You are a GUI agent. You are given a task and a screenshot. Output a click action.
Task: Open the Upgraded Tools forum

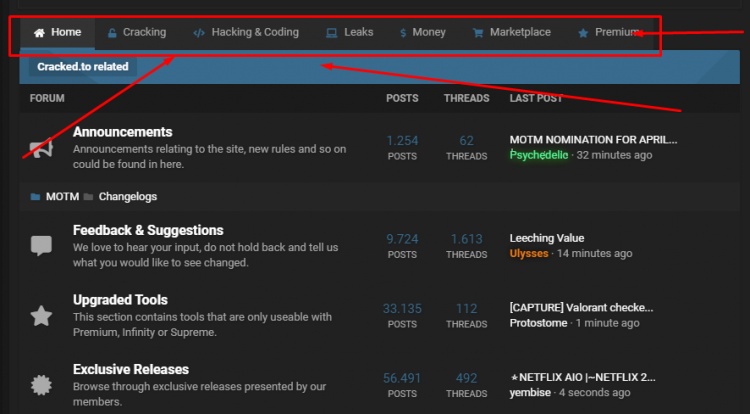click(120, 300)
